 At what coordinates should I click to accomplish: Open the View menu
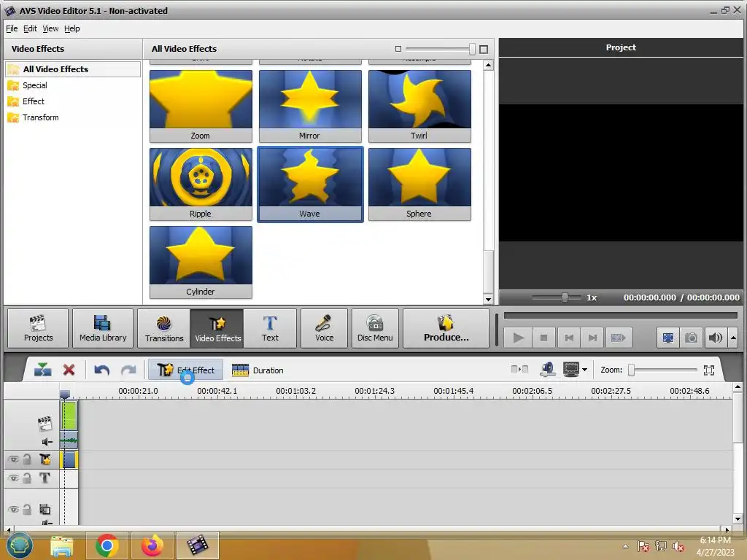(50, 28)
